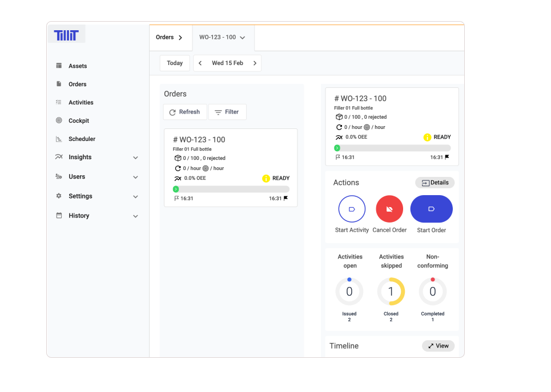Click the end-time black flag in order list card
This screenshot has width=551, height=392.
[x=285, y=198]
